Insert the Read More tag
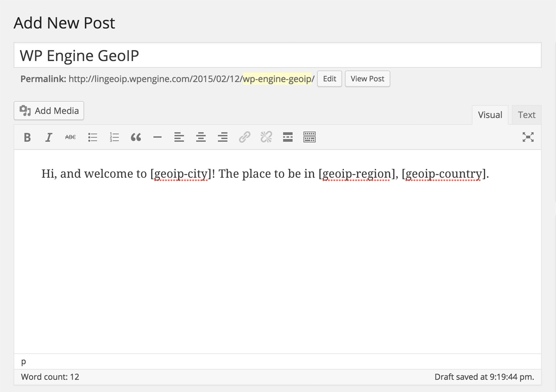The image size is (556, 392). pos(288,137)
